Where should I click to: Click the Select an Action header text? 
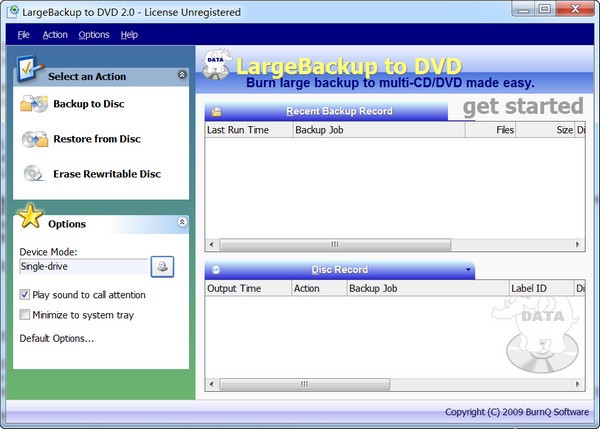tap(87, 77)
